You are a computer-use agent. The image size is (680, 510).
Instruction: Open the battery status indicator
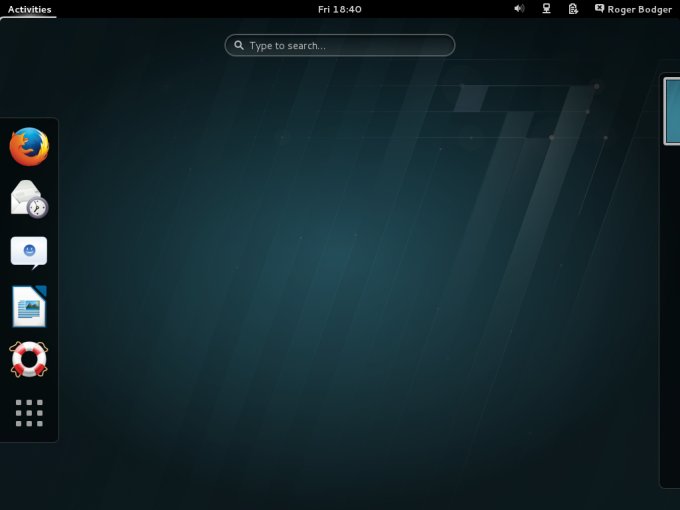(573, 9)
